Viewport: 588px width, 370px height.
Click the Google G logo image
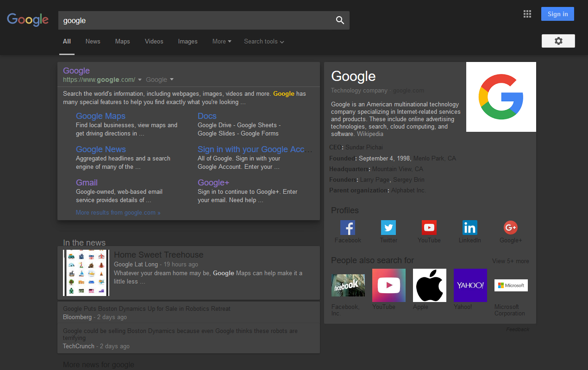[501, 97]
